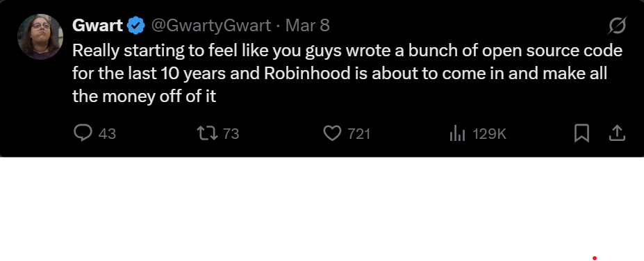Click the tweet's first line starting "Really starting"
This screenshot has height=261, width=644.
347,51
